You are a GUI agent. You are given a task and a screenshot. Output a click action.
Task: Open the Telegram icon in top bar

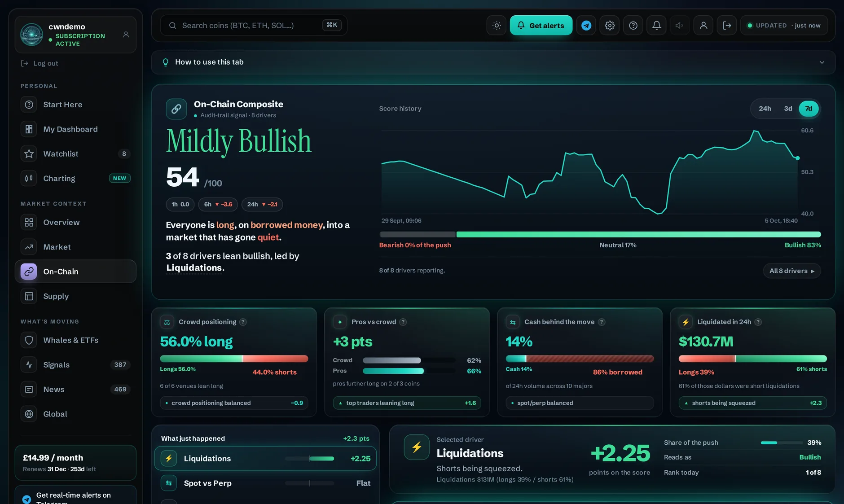point(586,26)
